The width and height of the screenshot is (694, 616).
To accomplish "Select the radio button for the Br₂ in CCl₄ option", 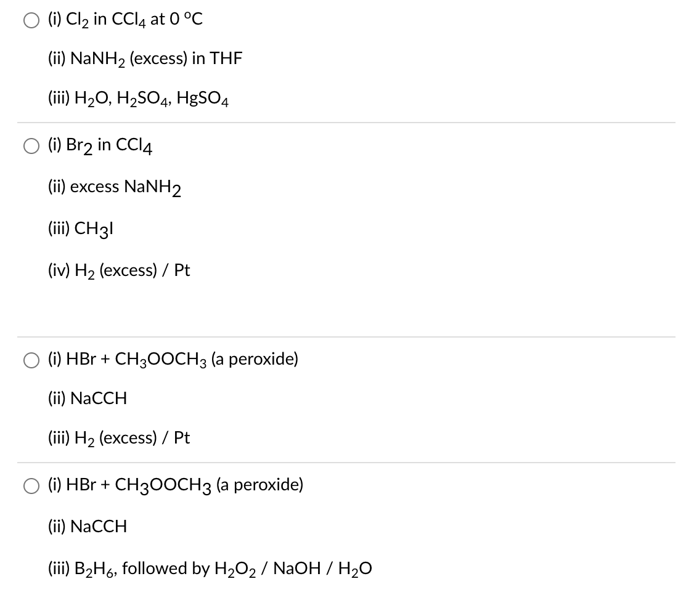I will pyautogui.click(x=31, y=145).
